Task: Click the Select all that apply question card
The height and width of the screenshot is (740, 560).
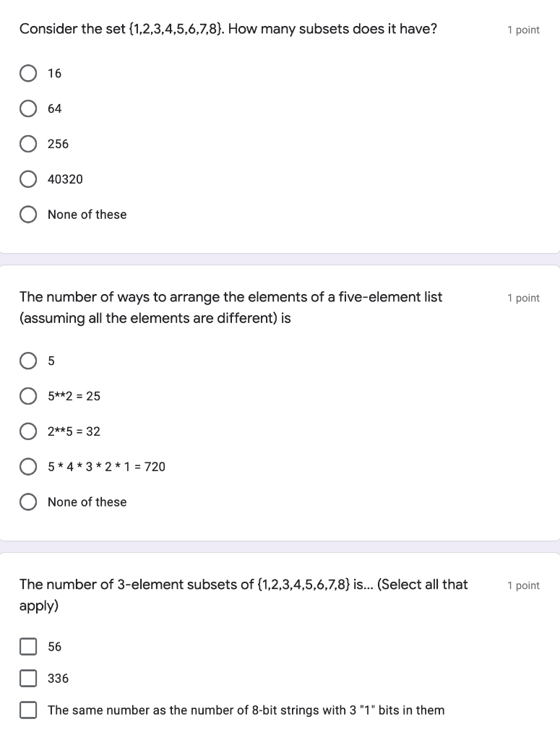Action: pos(280,643)
